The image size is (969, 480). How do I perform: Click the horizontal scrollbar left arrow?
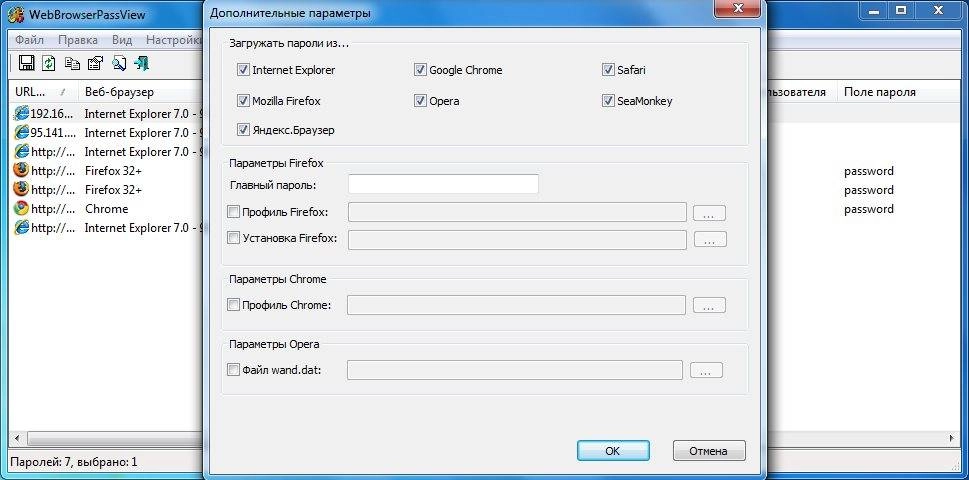(x=17, y=438)
